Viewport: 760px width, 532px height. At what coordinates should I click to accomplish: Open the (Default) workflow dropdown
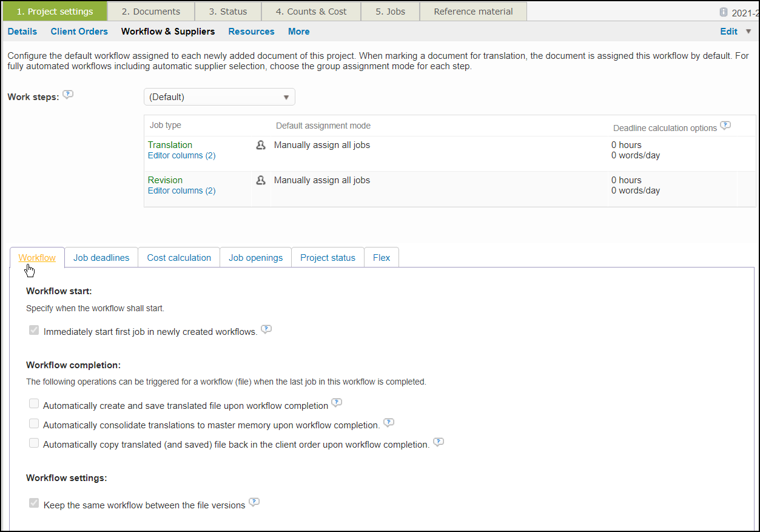point(219,96)
